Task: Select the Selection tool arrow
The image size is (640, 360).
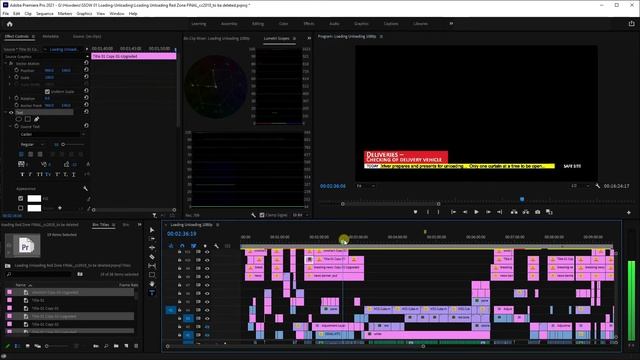Action: [x=152, y=230]
